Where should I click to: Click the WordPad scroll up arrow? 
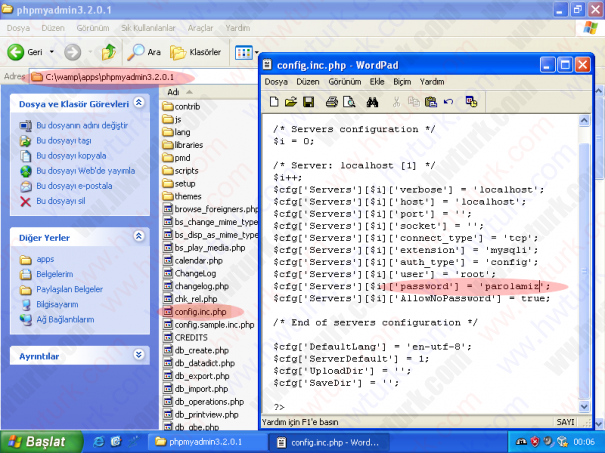coord(584,121)
